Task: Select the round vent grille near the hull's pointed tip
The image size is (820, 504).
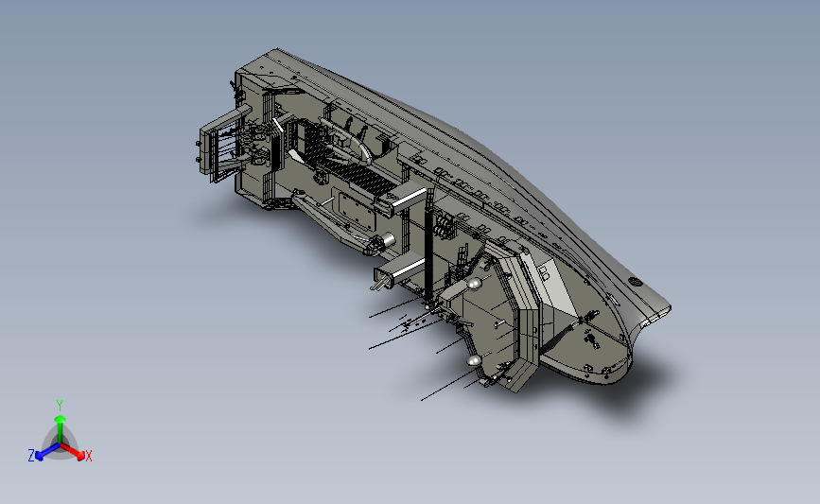Action: 635,282
